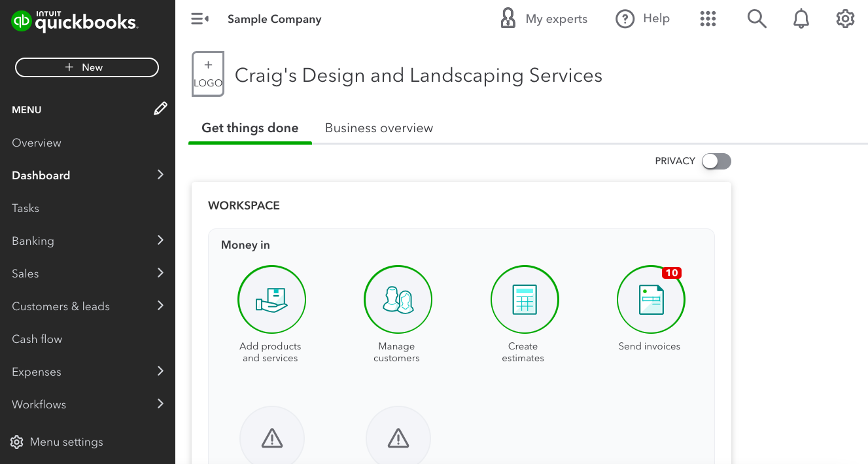Open Overview in sidebar
The width and height of the screenshot is (868, 464).
coord(37,143)
